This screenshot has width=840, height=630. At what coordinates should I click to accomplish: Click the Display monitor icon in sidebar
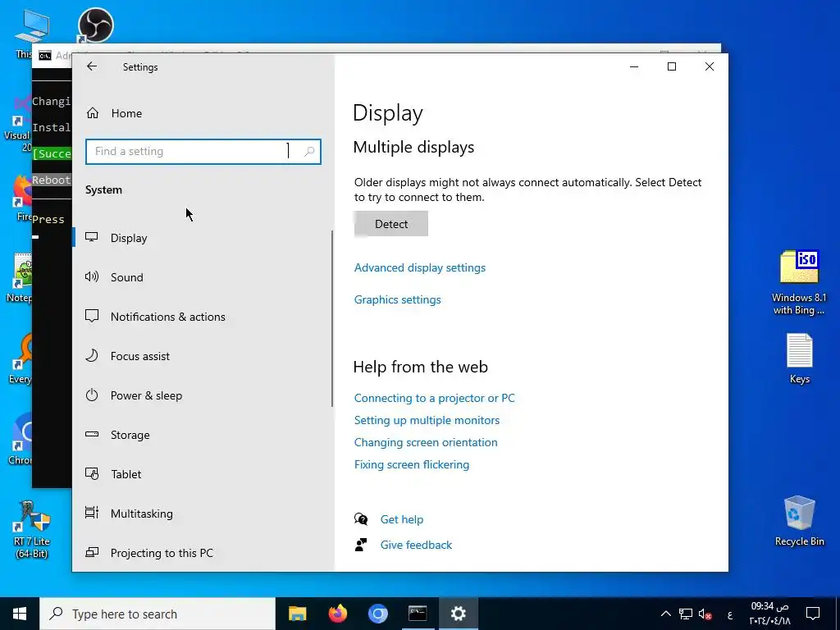tap(92, 237)
